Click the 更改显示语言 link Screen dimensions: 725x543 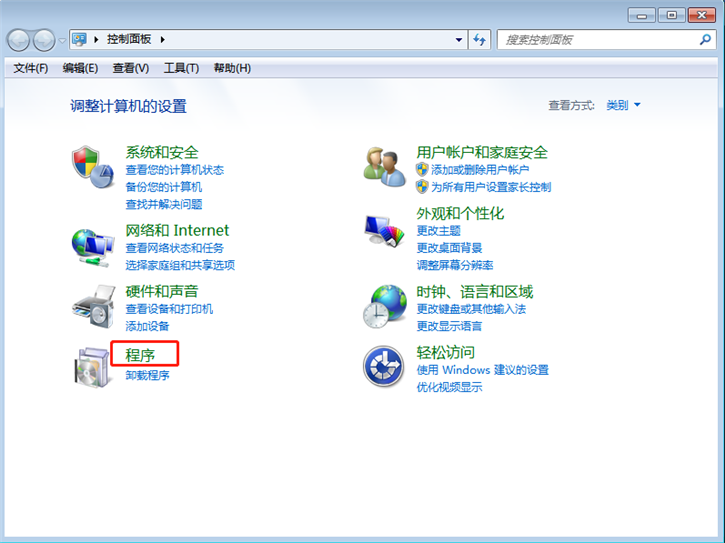click(449, 326)
